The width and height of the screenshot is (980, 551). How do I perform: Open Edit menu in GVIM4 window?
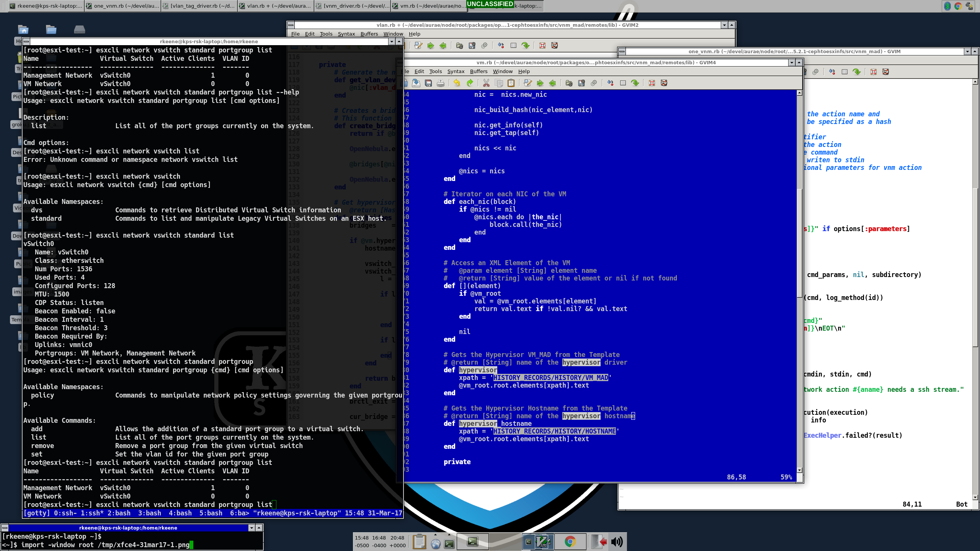(x=419, y=71)
